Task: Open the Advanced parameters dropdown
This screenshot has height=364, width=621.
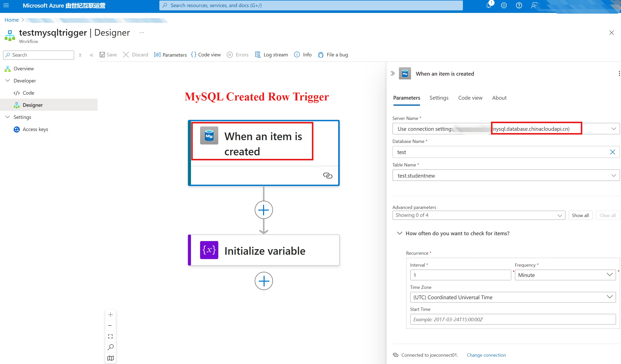Action: tap(479, 215)
